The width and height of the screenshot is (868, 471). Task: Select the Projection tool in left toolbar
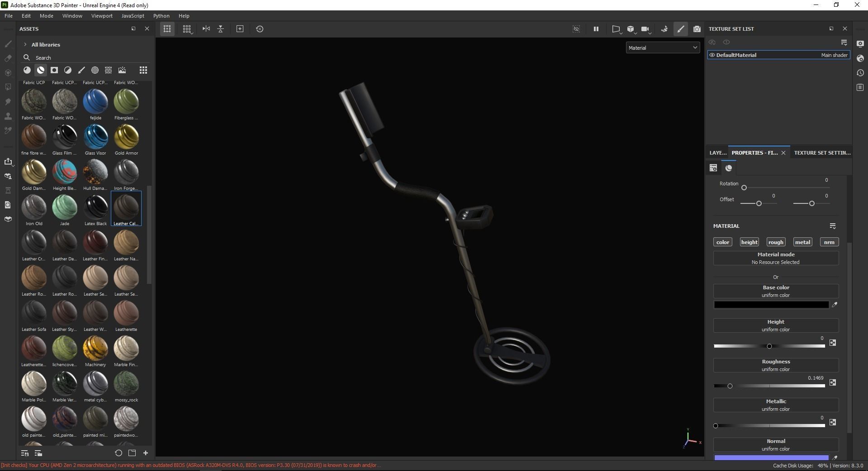pos(8,73)
